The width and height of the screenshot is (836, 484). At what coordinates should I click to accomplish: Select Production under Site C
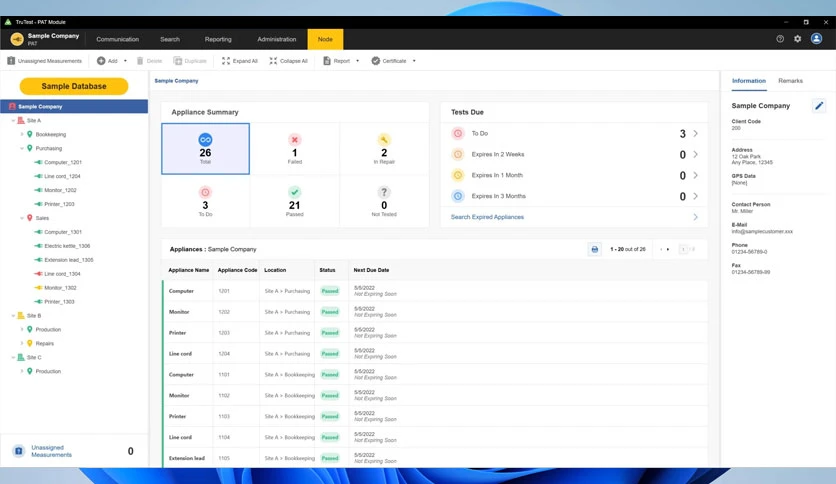[48, 371]
